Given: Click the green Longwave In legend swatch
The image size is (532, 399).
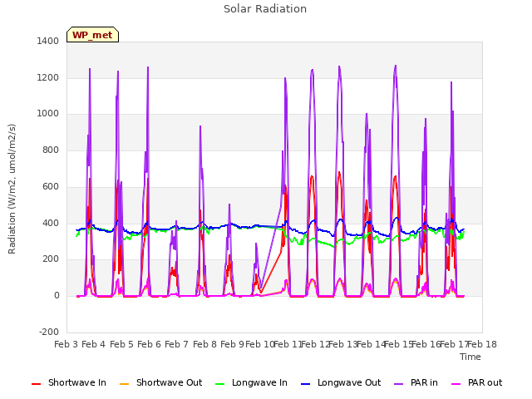Looking at the screenshot, I should (220, 384).
